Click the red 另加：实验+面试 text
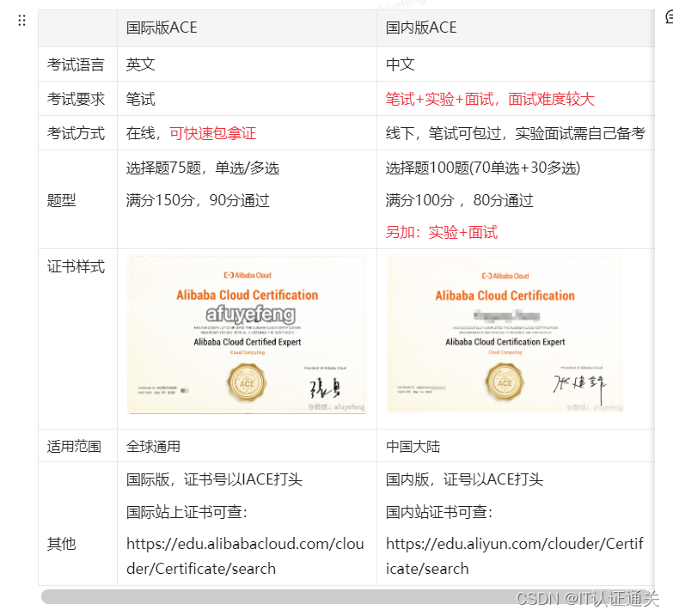Viewport: 673px width, 616px height. click(x=442, y=233)
